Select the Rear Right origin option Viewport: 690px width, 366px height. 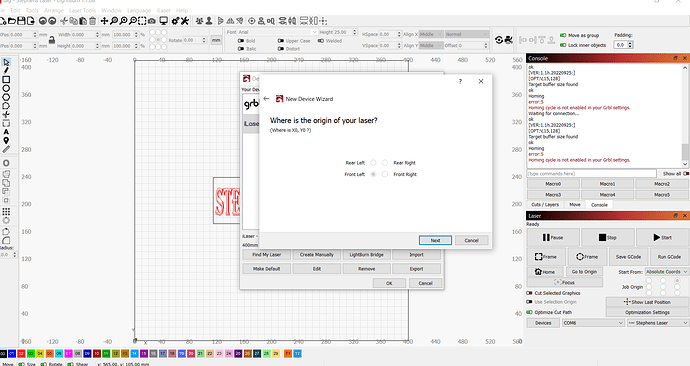385,163
